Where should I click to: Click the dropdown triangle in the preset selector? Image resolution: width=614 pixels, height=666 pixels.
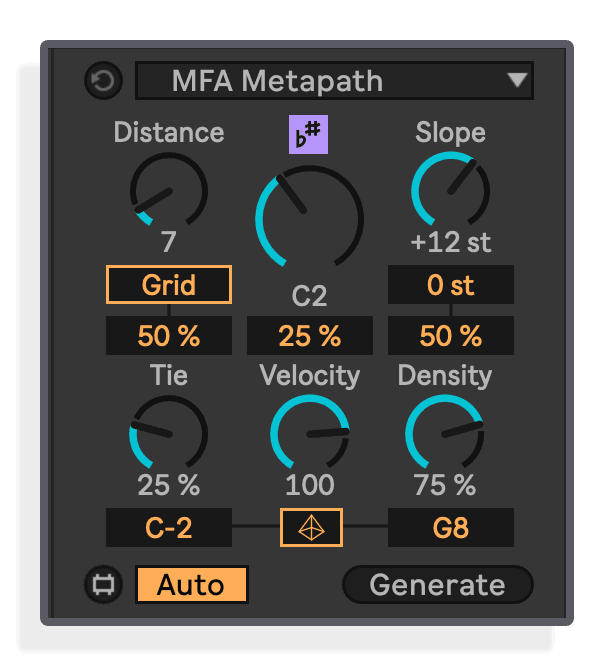[x=517, y=80]
